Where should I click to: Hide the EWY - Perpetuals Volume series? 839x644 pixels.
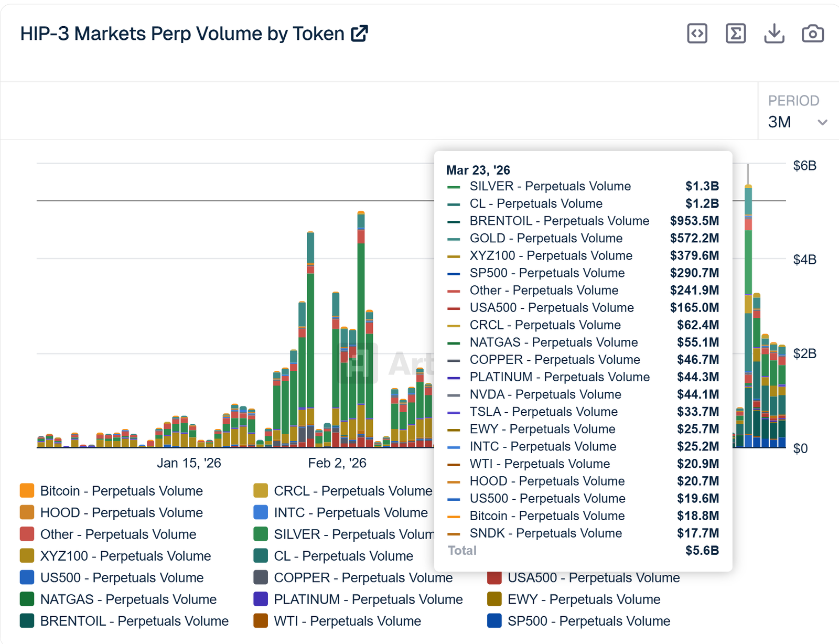pyautogui.click(x=583, y=599)
